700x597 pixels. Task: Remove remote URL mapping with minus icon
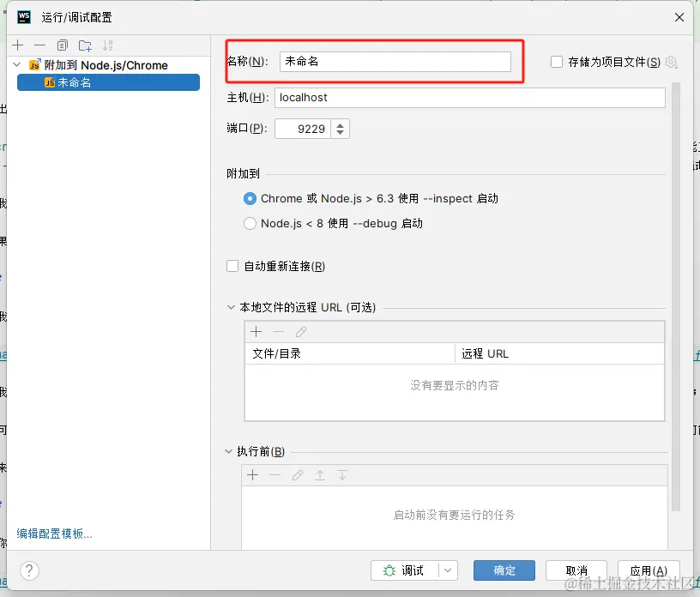pyautogui.click(x=278, y=332)
